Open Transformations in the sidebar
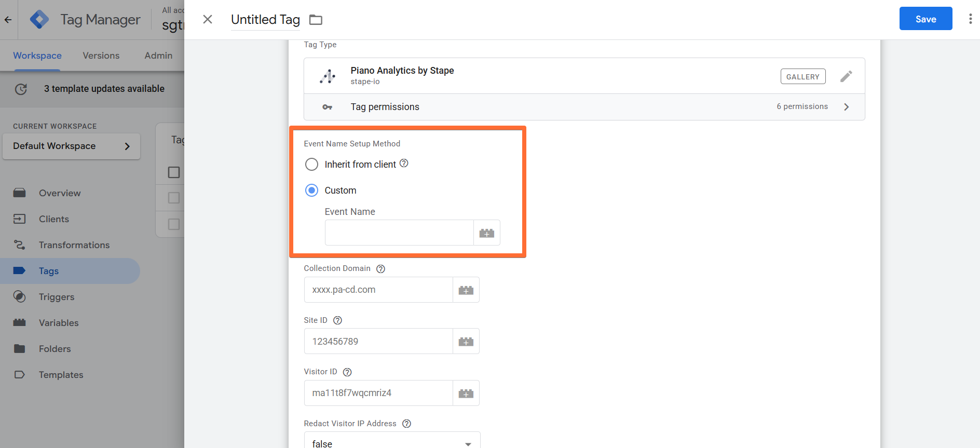 tap(70, 245)
